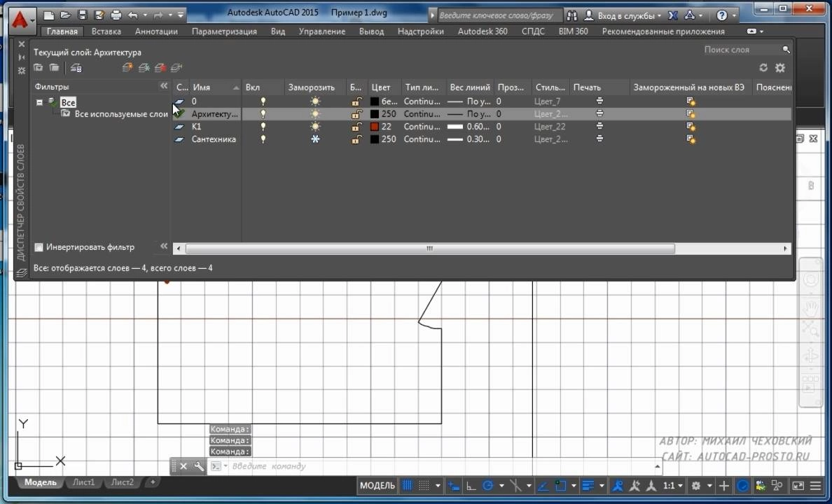Sort layers by the Имя column header
Image resolution: width=832 pixels, height=504 pixels.
[215, 87]
